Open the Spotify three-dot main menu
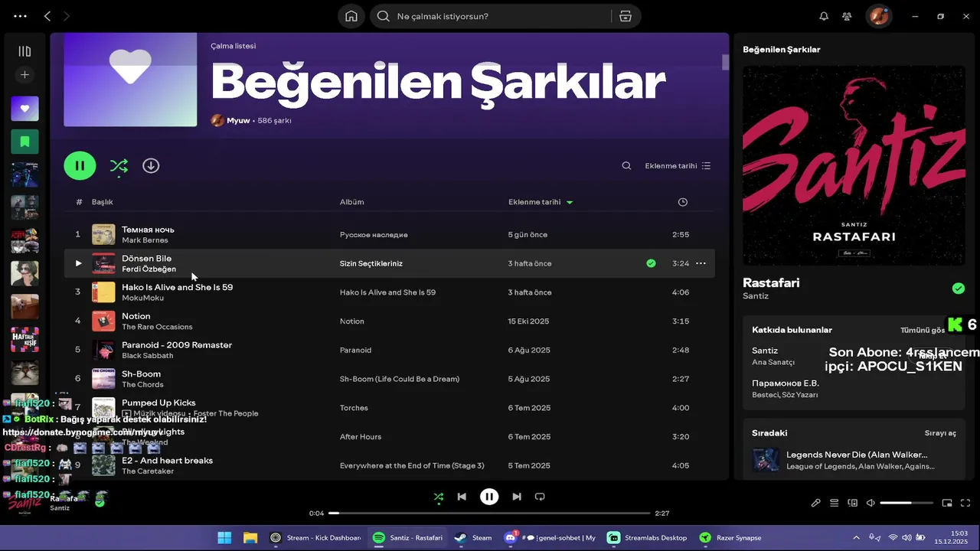Viewport: 980px width, 551px height. tap(20, 16)
